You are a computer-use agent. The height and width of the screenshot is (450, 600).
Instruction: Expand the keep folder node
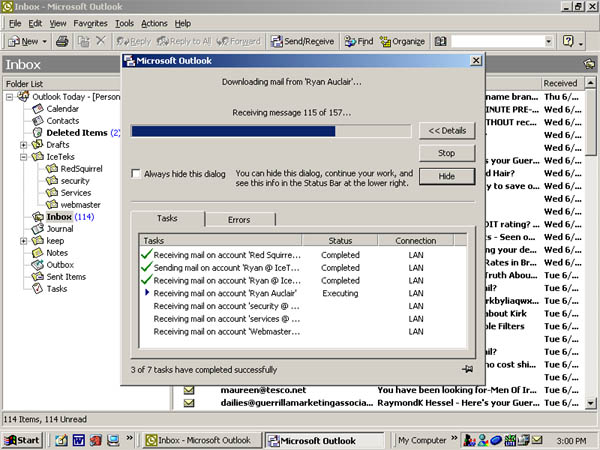[23, 241]
